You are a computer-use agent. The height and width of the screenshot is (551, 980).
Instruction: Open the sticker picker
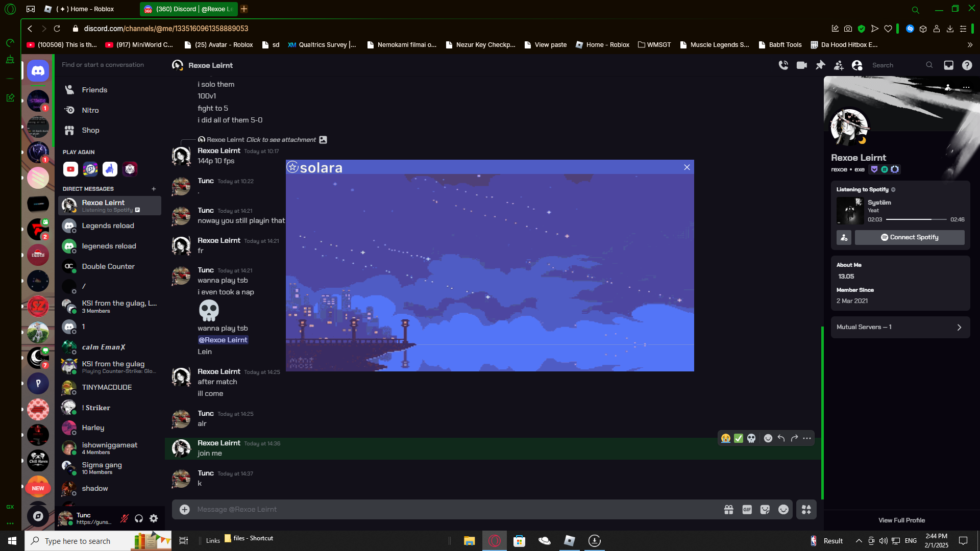(x=765, y=510)
